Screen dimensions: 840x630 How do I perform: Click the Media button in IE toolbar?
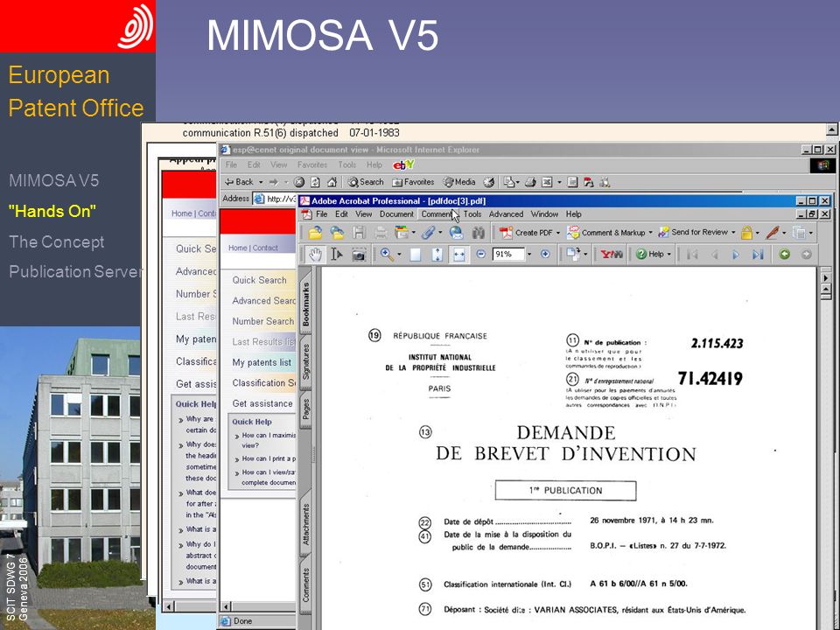pyautogui.click(x=459, y=182)
